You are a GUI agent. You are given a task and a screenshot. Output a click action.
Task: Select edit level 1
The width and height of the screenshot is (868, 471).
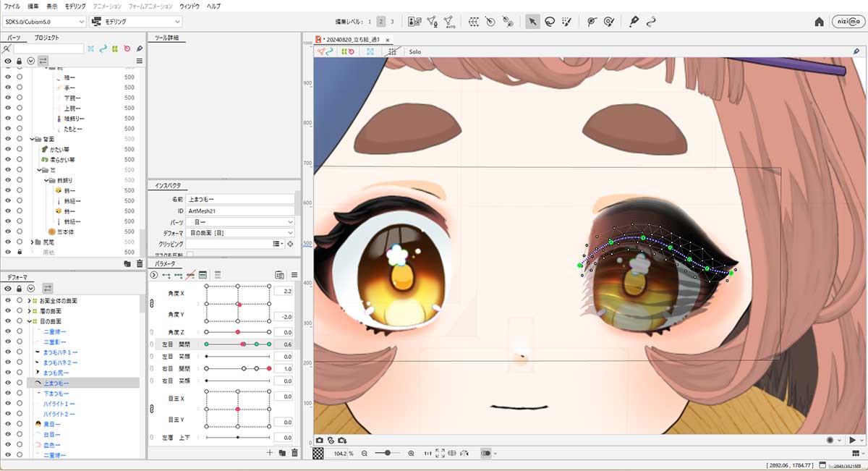tap(370, 22)
